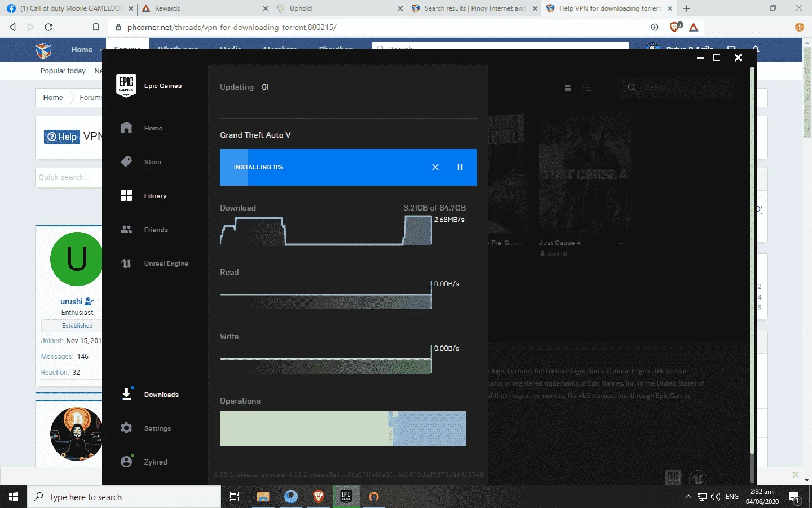Open the Windows Start menu
This screenshot has width=812, height=508.
coord(14,497)
